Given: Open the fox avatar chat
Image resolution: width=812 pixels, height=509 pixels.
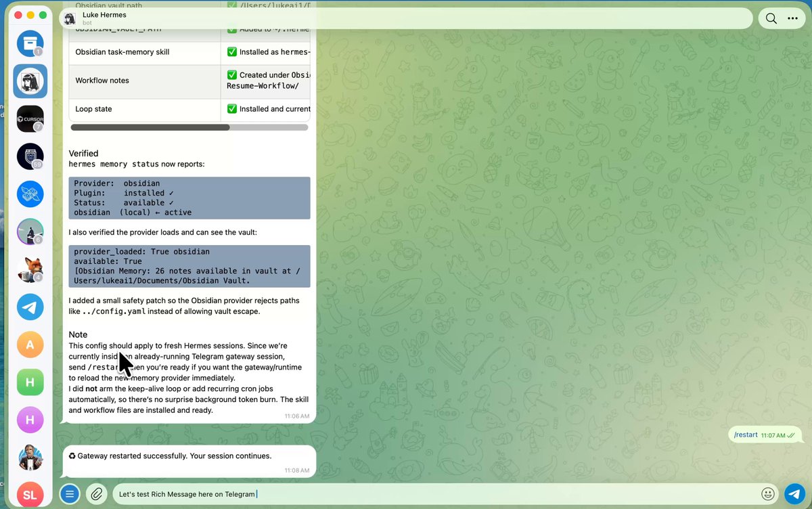Looking at the screenshot, I should 30,269.
